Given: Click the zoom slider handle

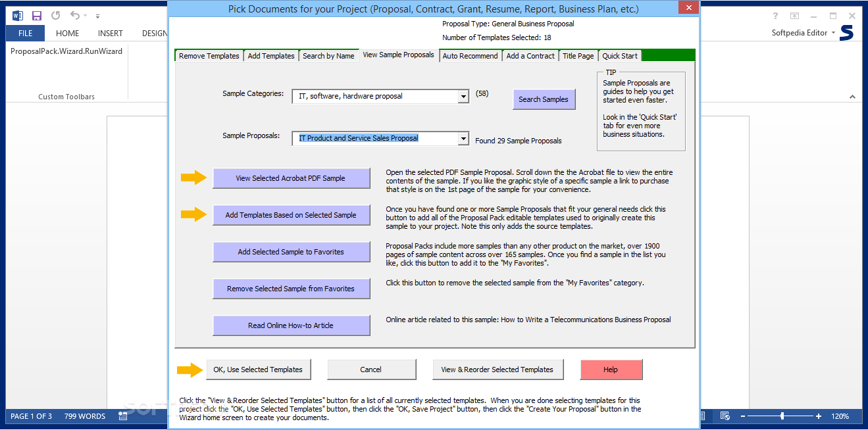Looking at the screenshot, I should [x=782, y=416].
